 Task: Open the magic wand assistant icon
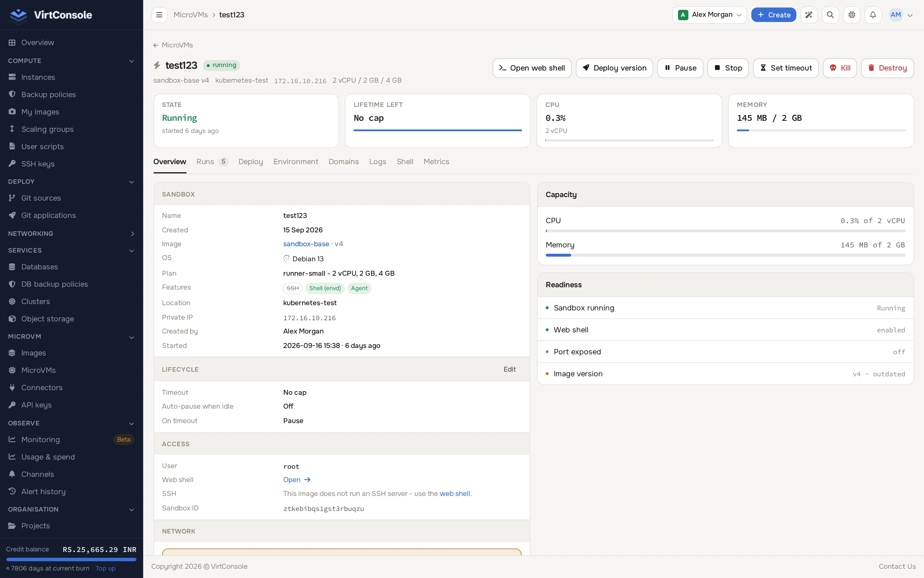click(809, 15)
